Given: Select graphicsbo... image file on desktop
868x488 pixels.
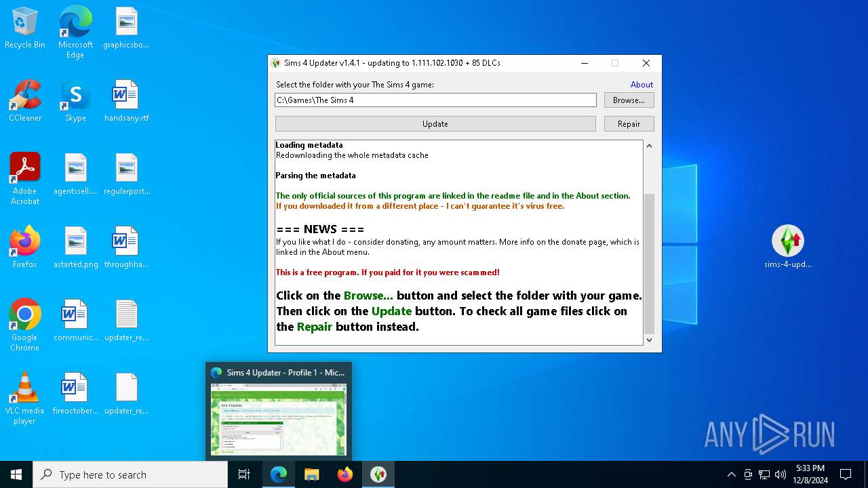Looking at the screenshot, I should coord(126,28).
